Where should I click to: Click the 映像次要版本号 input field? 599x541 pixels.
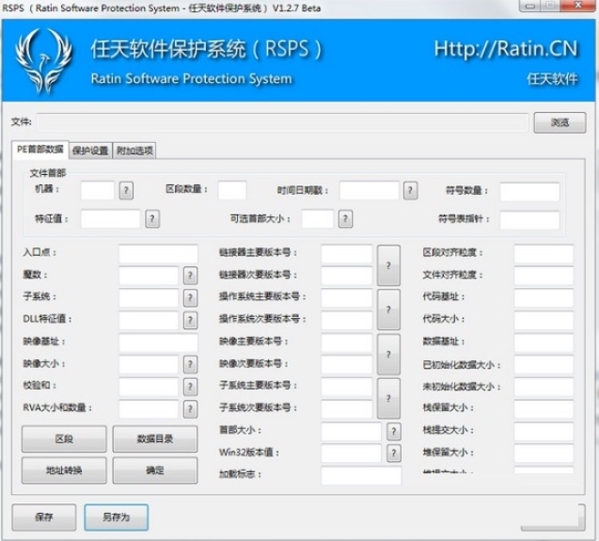[346, 365]
